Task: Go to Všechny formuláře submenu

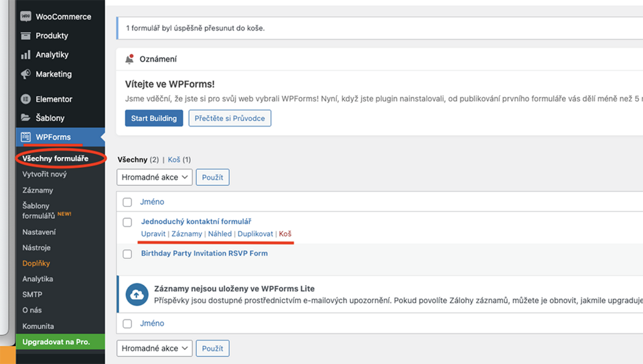Action: pyautogui.click(x=56, y=159)
